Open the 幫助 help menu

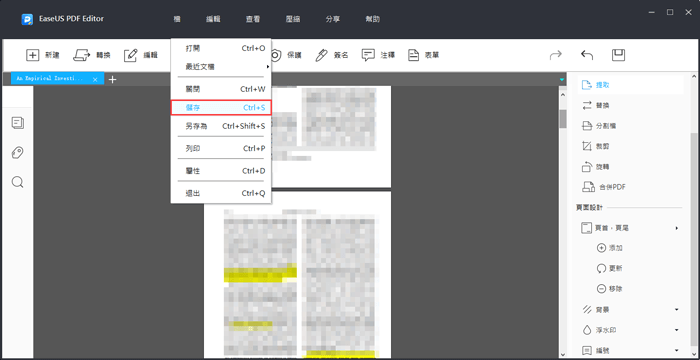[x=372, y=19]
